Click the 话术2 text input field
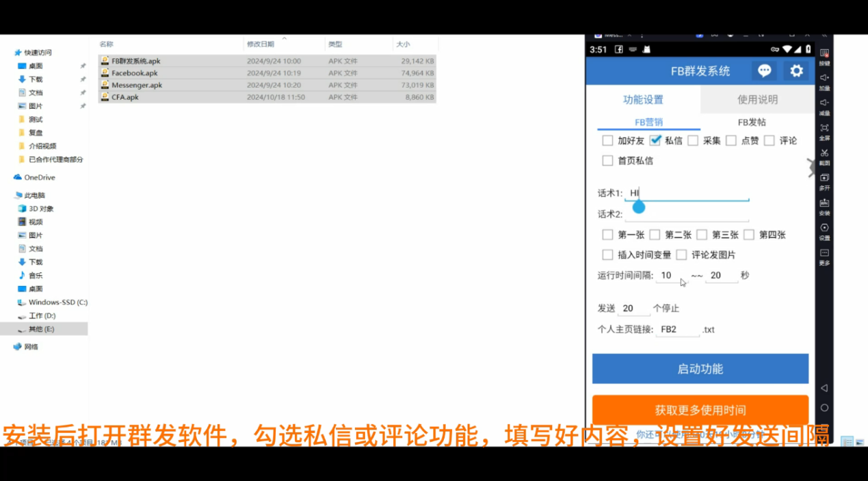 click(687, 214)
